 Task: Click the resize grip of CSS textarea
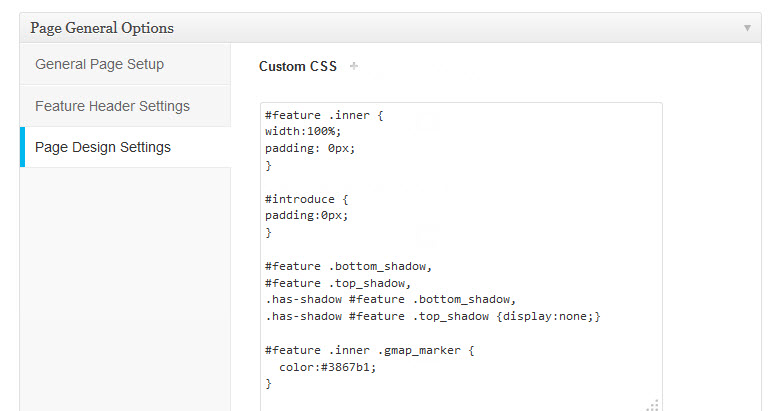coord(652,404)
